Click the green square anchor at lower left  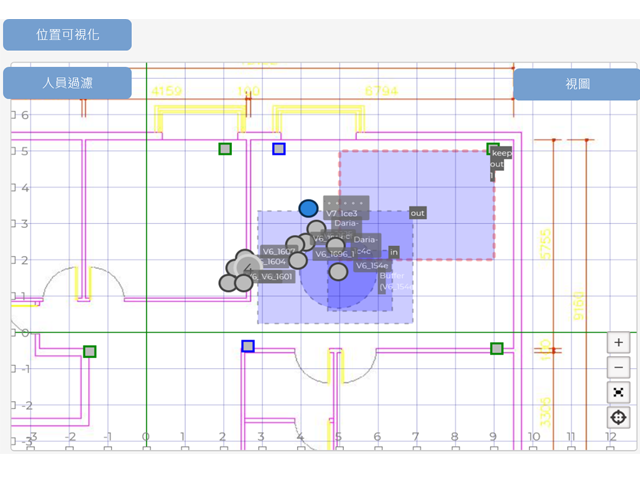(x=90, y=351)
